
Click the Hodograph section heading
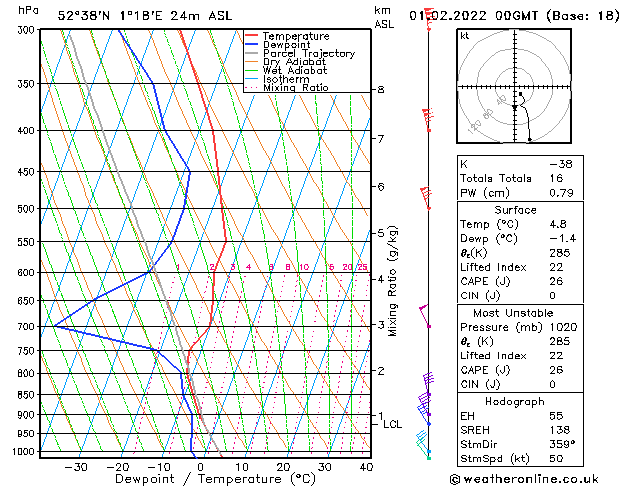click(515, 402)
